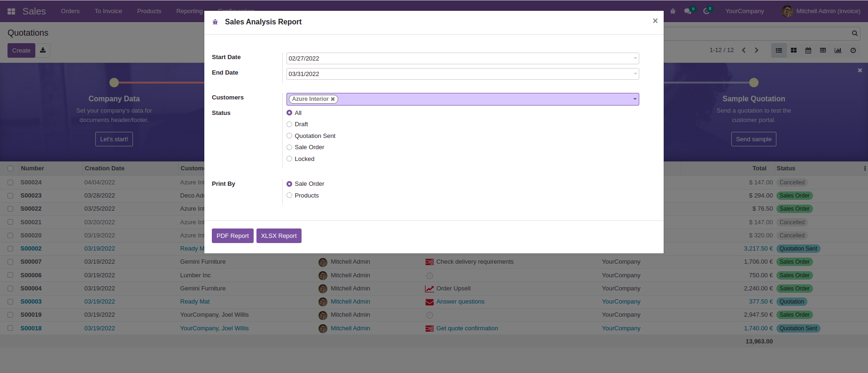Expand the End Date picker dropdown
868x373 pixels.
point(635,74)
